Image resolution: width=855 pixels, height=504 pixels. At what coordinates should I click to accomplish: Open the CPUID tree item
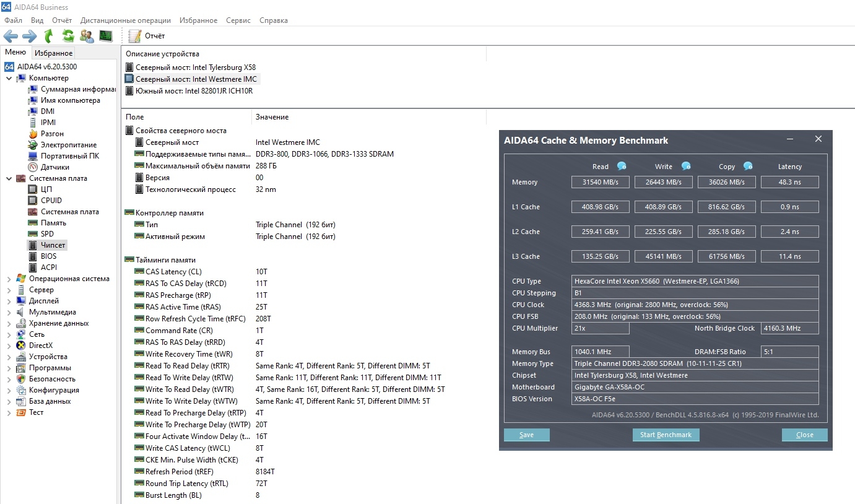click(x=45, y=201)
